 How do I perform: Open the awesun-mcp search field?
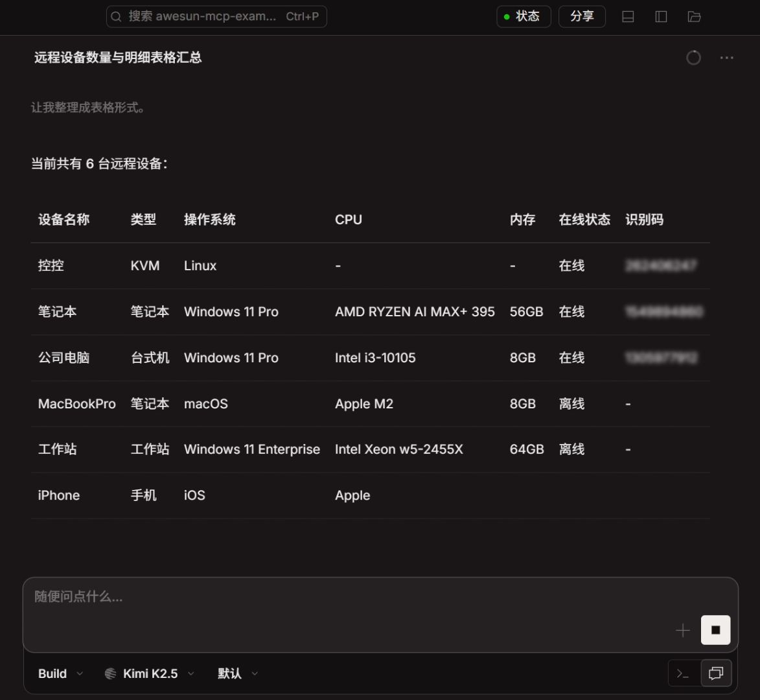(216, 16)
